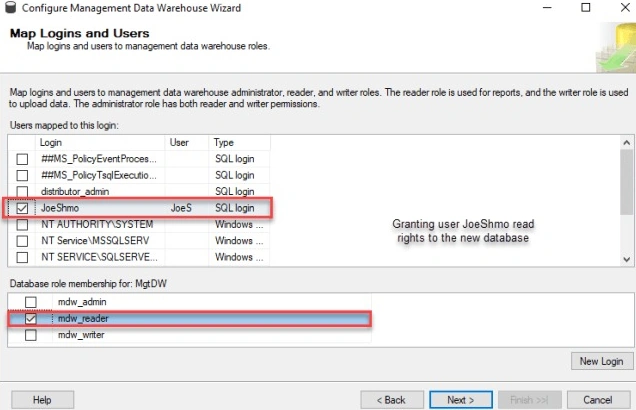Viewport: 636px width, 410px height.
Task: Click the scroll down arrow of logins list
Action: [x=627, y=259]
